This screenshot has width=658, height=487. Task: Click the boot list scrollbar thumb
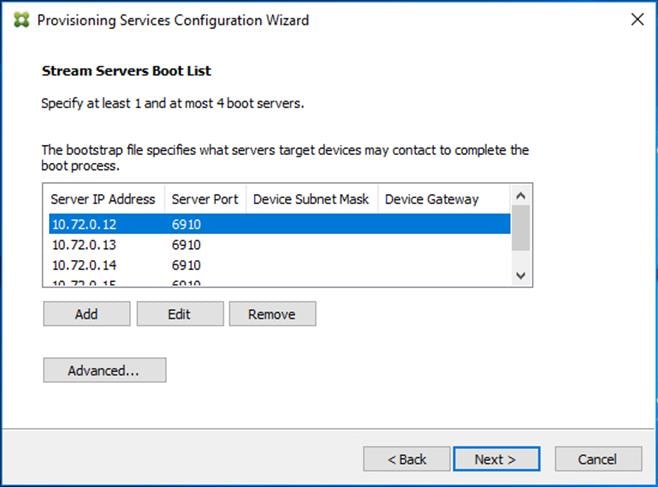tap(521, 228)
